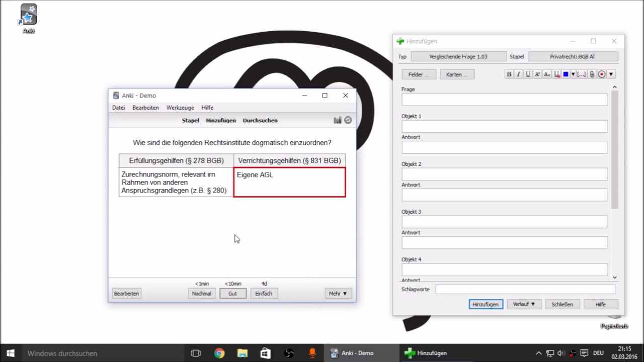
Task: Open the Action Center notifications icon
Action: [x=584, y=353]
